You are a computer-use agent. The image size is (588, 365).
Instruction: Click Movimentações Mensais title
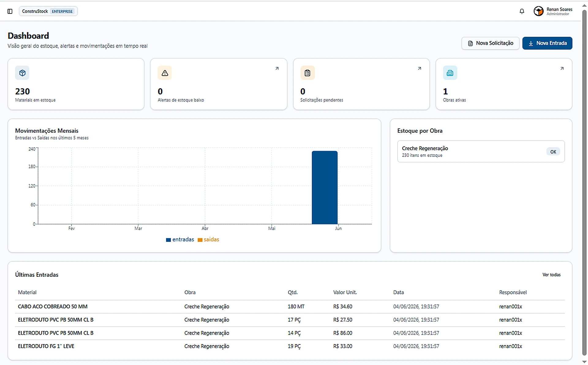tap(47, 131)
